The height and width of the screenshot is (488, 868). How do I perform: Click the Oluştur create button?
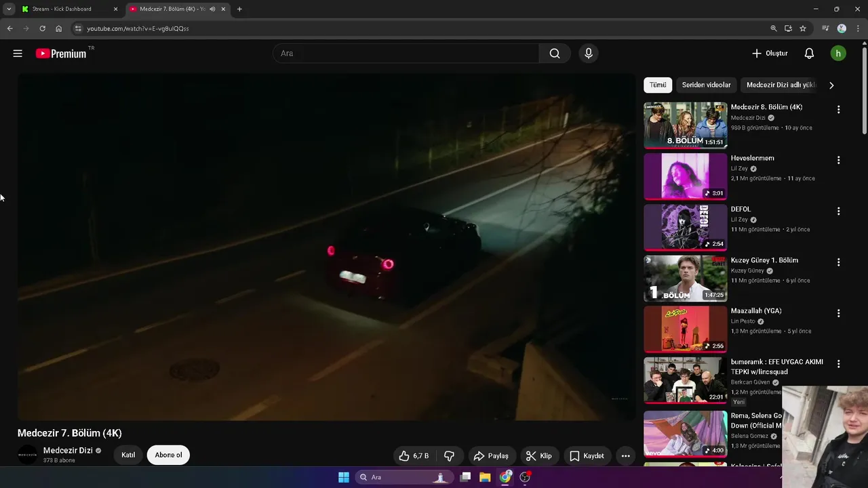click(770, 54)
